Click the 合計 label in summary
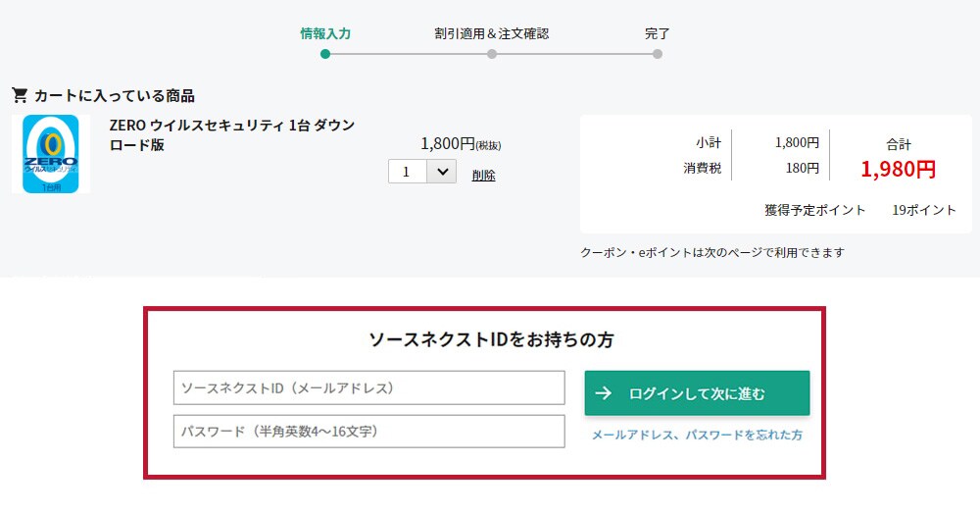 pos(898,144)
